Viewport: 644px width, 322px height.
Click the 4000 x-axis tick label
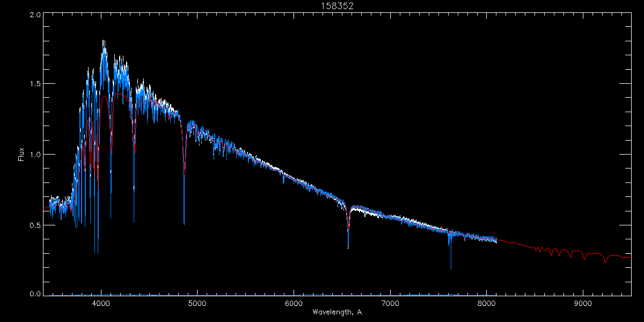point(100,303)
